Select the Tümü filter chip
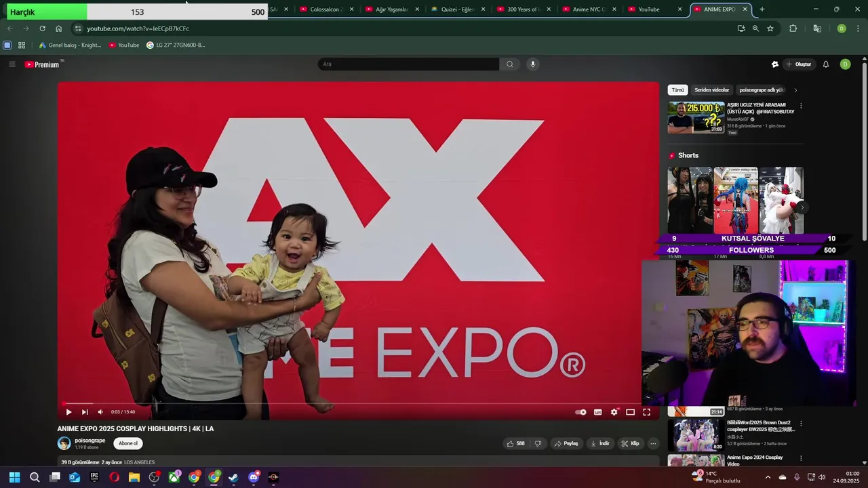The height and width of the screenshot is (488, 868). tap(677, 90)
